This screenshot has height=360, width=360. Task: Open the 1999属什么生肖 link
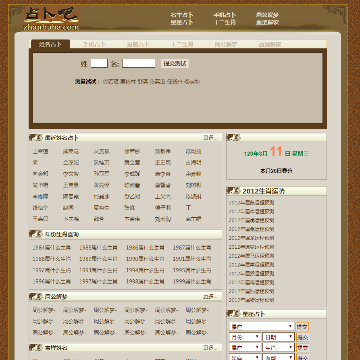(x=192, y=281)
